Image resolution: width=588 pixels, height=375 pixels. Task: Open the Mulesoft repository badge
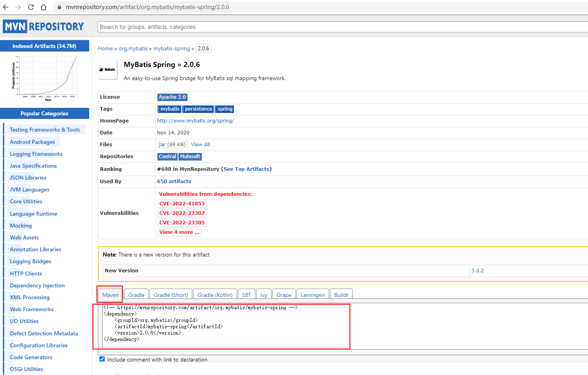(190, 157)
